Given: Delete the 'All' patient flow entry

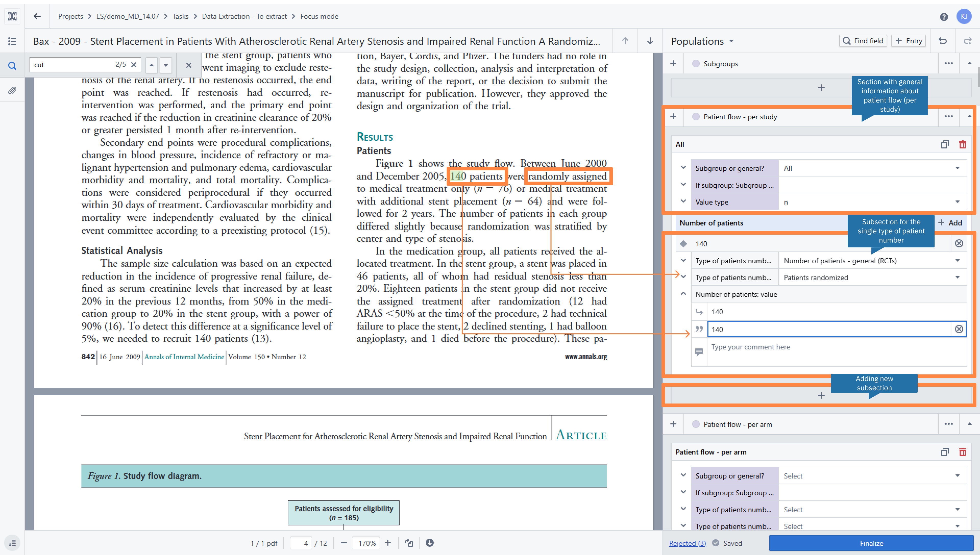Looking at the screenshot, I should pos(962,144).
